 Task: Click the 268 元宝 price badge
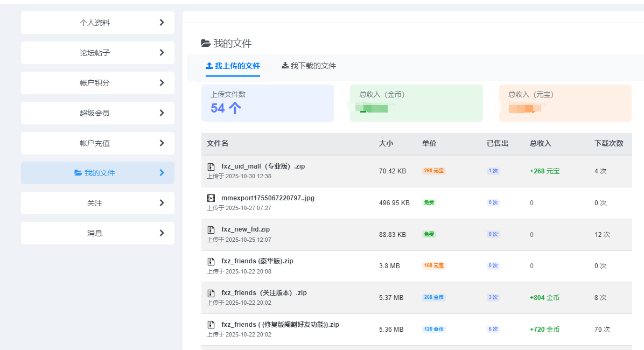point(433,171)
